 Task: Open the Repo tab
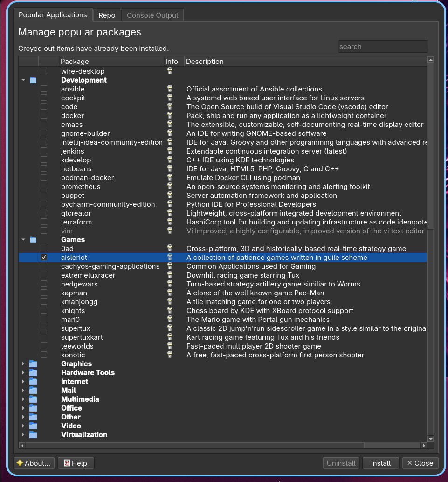[107, 15]
